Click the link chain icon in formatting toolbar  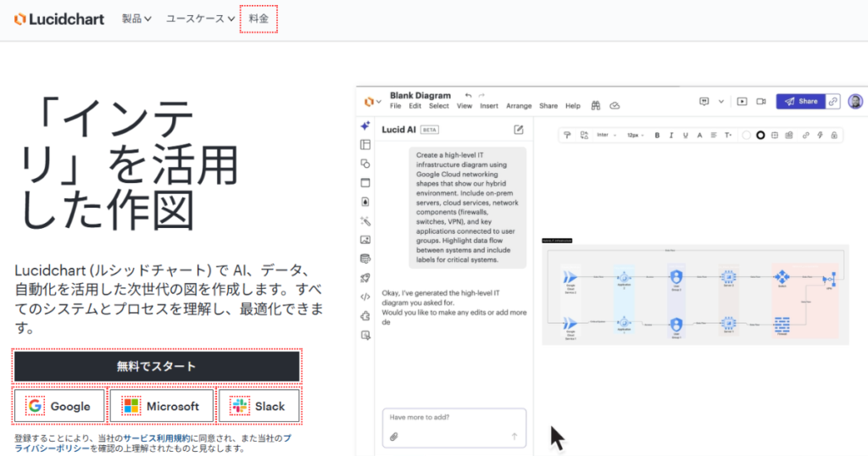(805, 135)
